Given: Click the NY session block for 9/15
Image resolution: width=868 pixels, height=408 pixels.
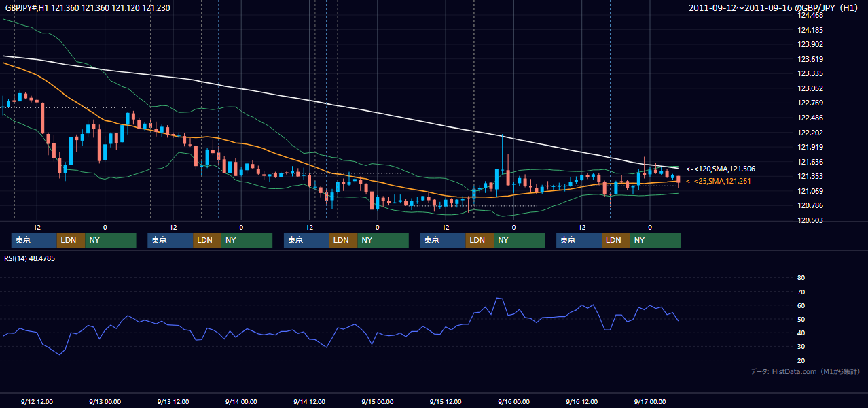Looking at the screenshot, I should point(520,240).
